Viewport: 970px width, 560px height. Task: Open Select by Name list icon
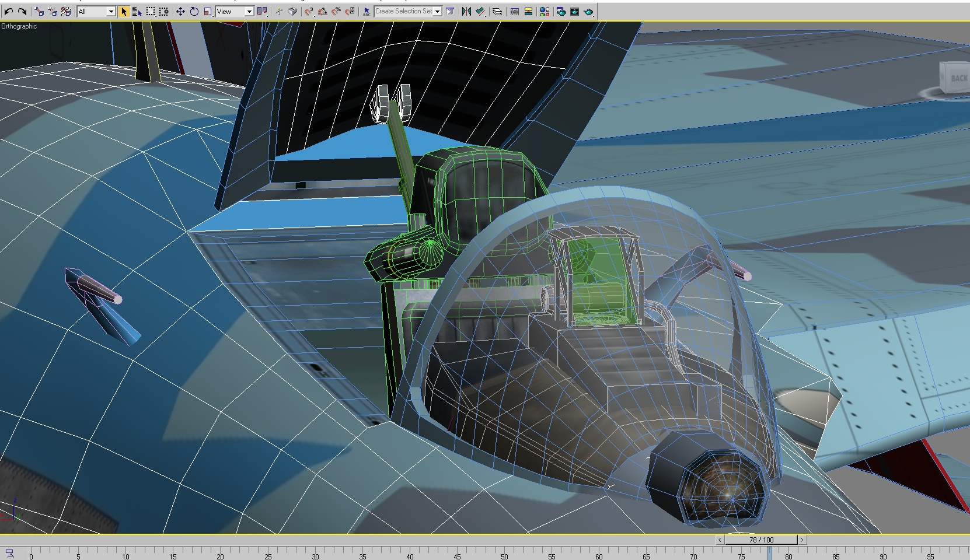pyautogui.click(x=137, y=11)
